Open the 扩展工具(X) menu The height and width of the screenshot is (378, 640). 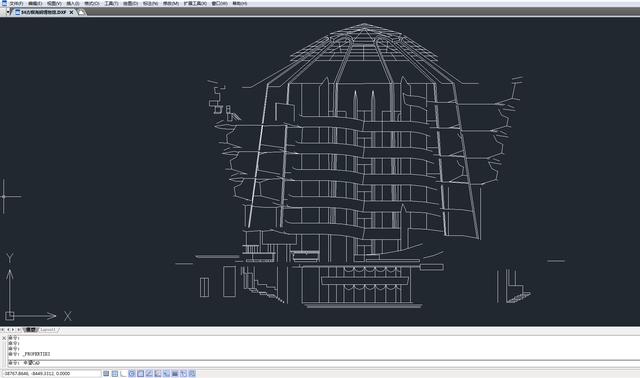click(195, 3)
